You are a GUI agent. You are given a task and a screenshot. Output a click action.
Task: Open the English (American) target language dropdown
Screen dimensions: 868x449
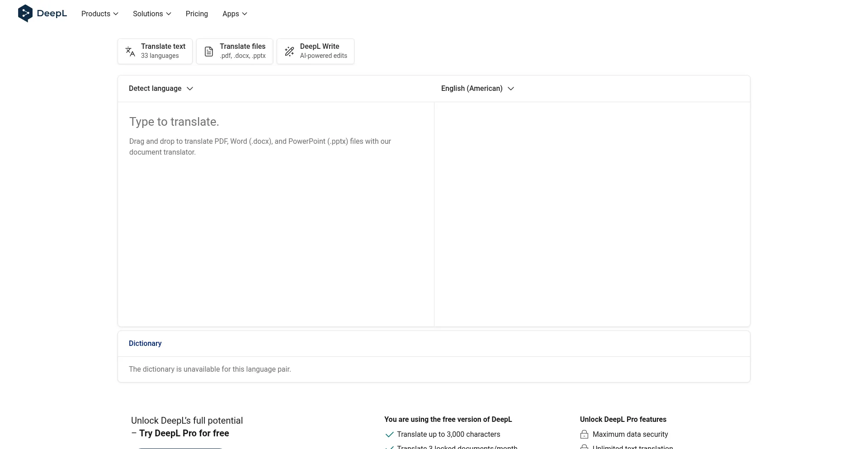click(477, 89)
